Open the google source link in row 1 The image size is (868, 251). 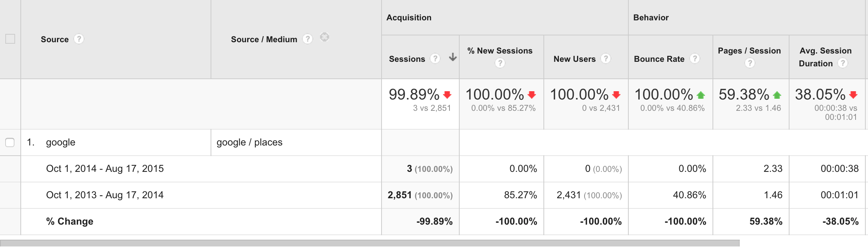tap(60, 142)
